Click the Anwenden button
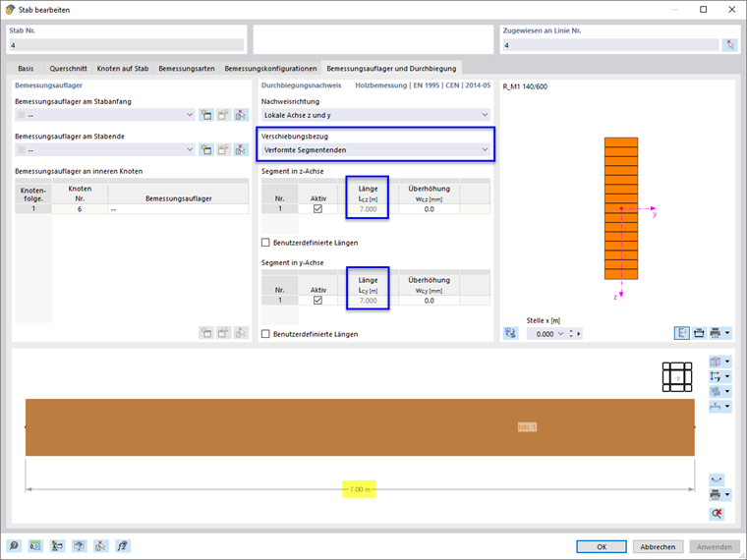 (715, 546)
